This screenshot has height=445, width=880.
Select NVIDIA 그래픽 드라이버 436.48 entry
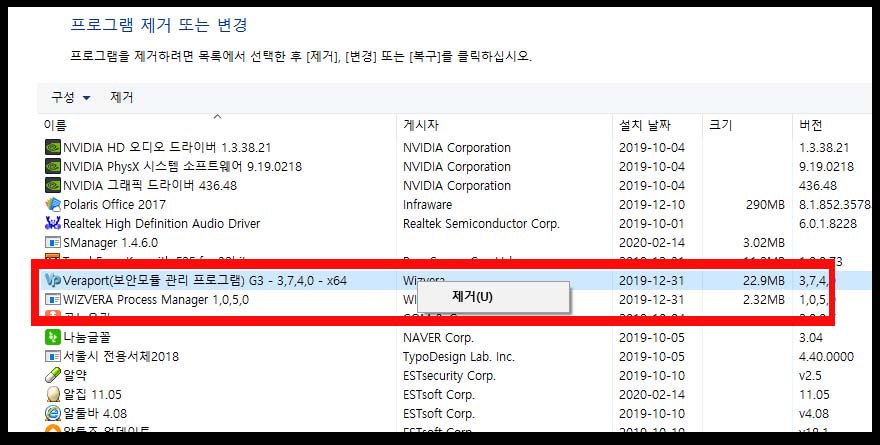(455, 185)
